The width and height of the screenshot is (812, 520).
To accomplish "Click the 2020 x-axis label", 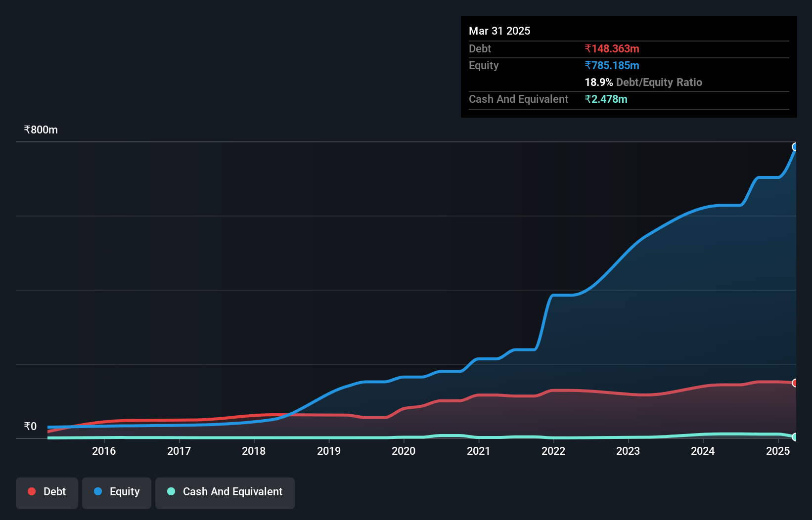I will coord(404,451).
